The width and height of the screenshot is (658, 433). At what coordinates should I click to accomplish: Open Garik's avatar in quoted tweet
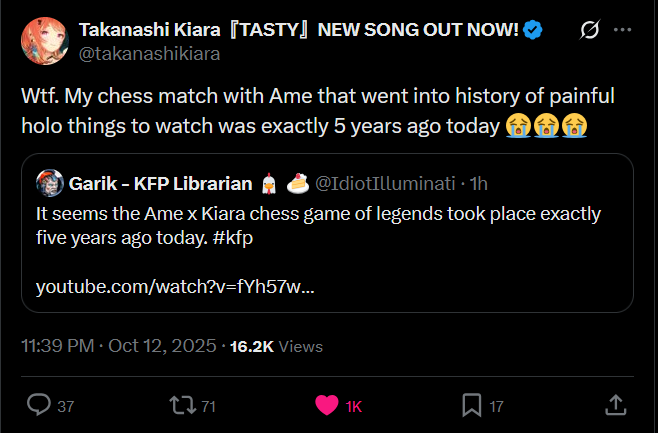49,183
